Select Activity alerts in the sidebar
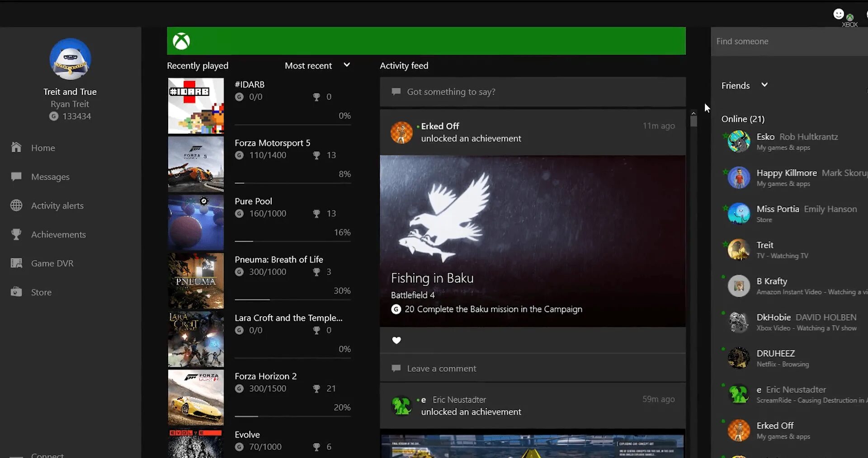This screenshot has height=458, width=868. (57, 206)
